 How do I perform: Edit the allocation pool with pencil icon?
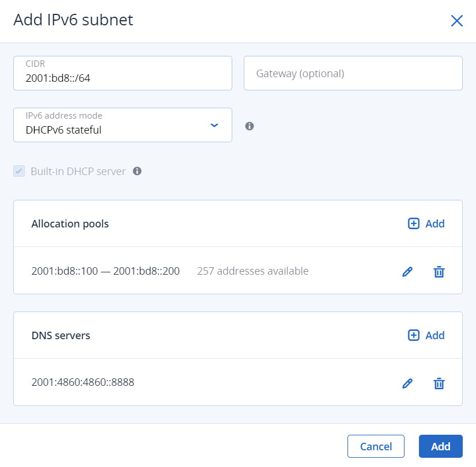(407, 272)
